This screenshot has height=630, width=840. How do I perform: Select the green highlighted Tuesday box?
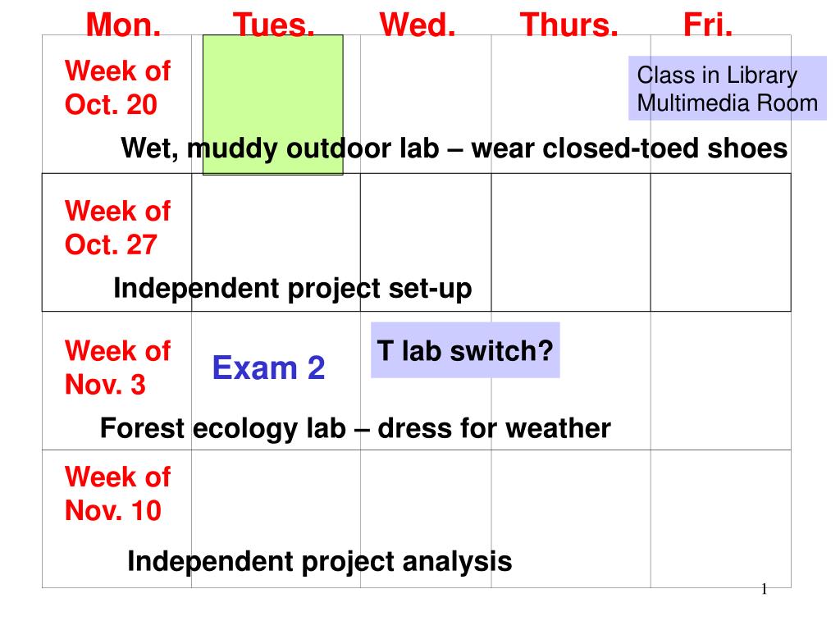click(x=273, y=105)
